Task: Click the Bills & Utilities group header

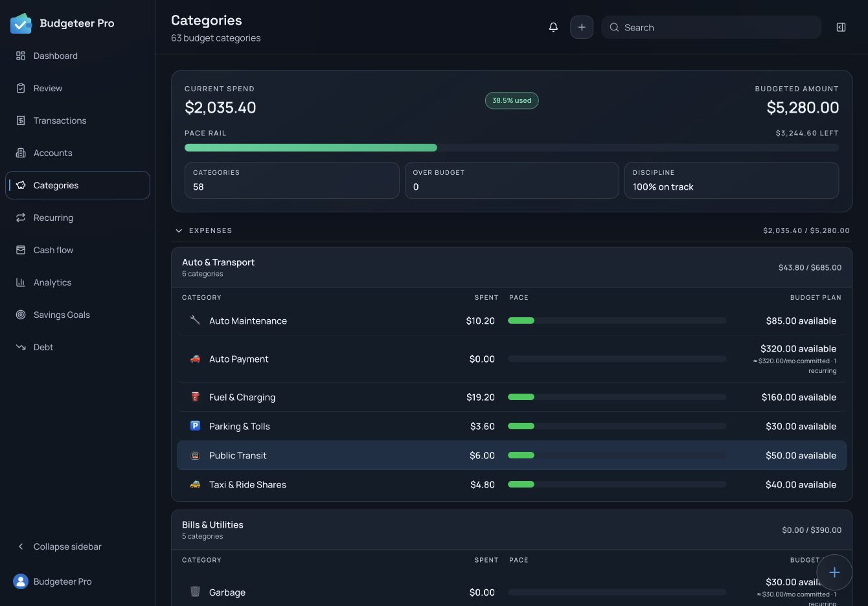Action: [512, 530]
